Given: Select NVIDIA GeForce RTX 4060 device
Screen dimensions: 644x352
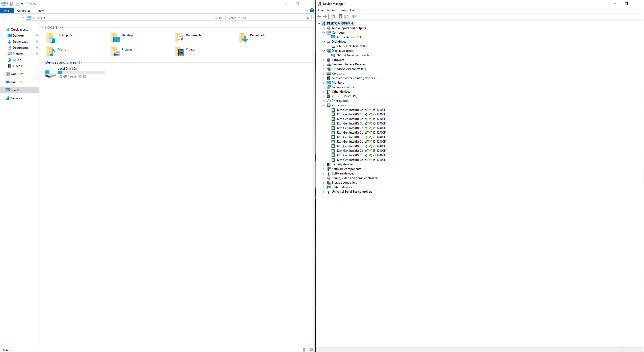Looking at the screenshot, I should [x=353, y=55].
